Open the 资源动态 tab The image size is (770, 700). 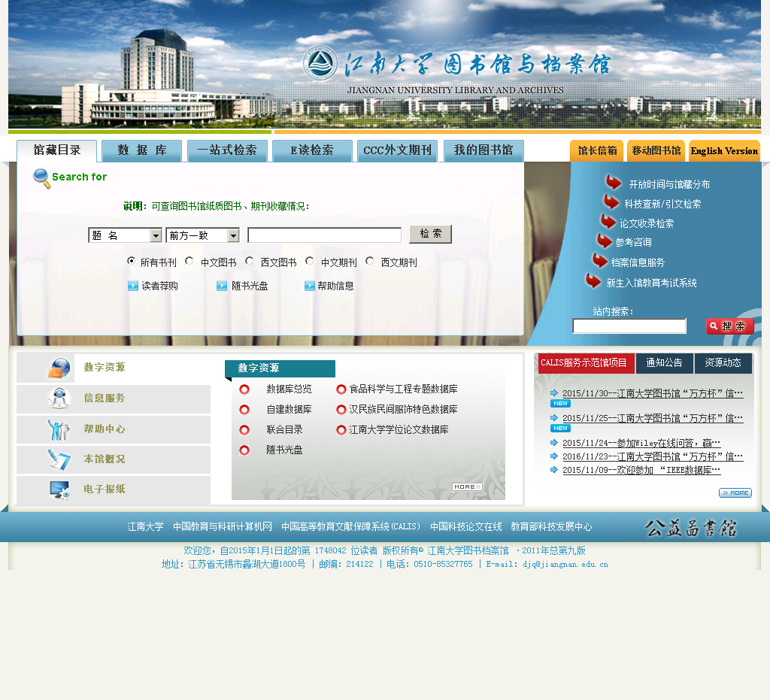723,362
